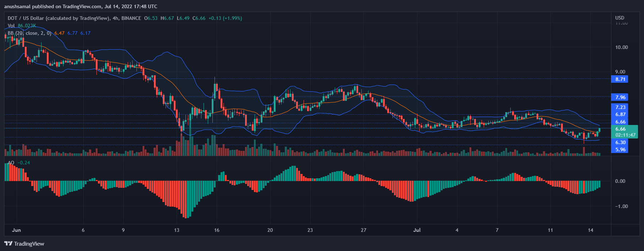Select the 7.23 price level label

(x=620, y=107)
